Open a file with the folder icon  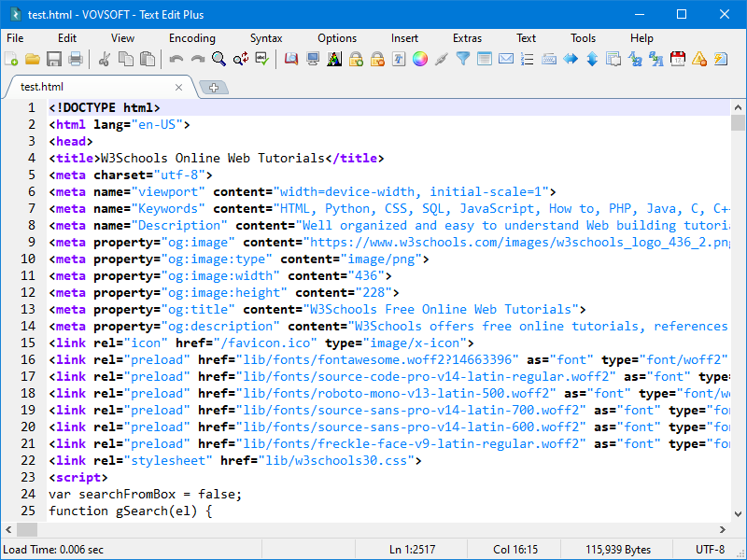tap(33, 59)
